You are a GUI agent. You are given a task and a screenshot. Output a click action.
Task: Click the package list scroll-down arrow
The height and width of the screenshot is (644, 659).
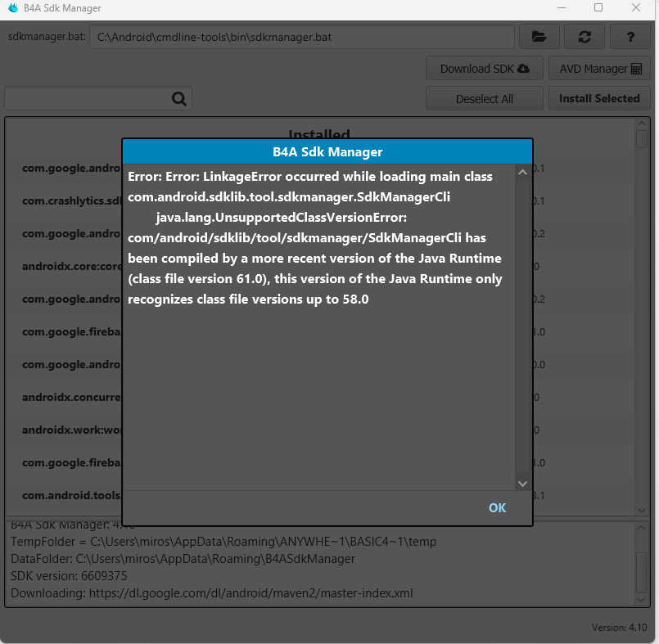[x=641, y=511]
